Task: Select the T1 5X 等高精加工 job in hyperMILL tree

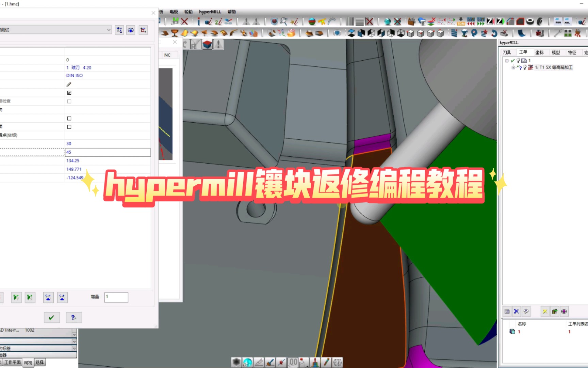Action: point(554,67)
